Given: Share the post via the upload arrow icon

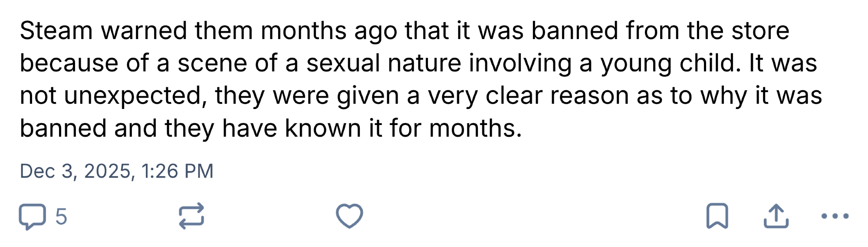Looking at the screenshot, I should (x=776, y=216).
